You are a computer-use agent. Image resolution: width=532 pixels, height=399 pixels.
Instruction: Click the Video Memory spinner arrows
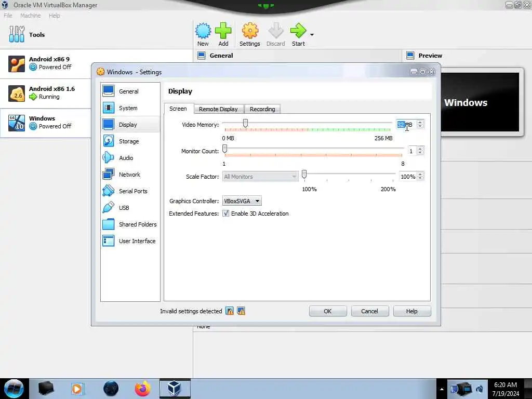[420, 125]
